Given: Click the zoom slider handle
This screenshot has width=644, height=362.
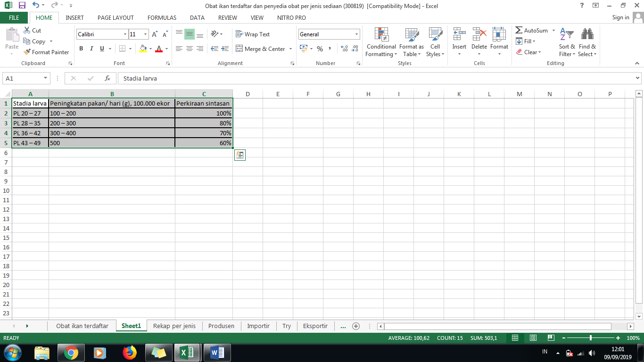Looking at the screenshot, I should [591, 338].
